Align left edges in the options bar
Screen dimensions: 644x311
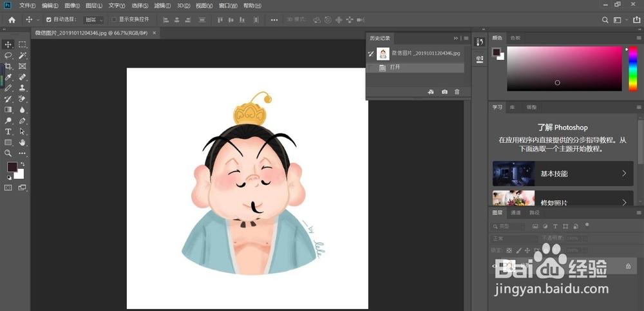coord(166,20)
